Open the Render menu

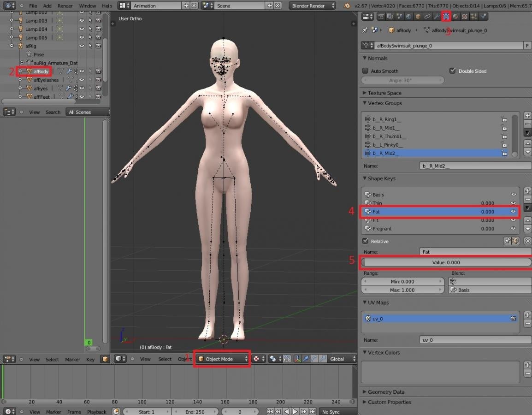[x=65, y=6]
